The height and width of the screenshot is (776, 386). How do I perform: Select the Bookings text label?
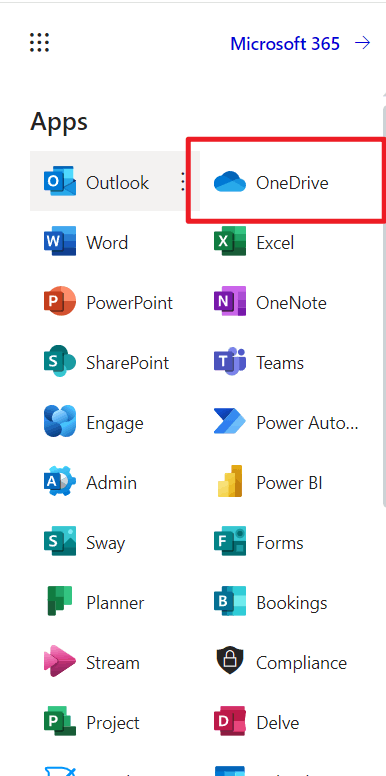coord(291,603)
